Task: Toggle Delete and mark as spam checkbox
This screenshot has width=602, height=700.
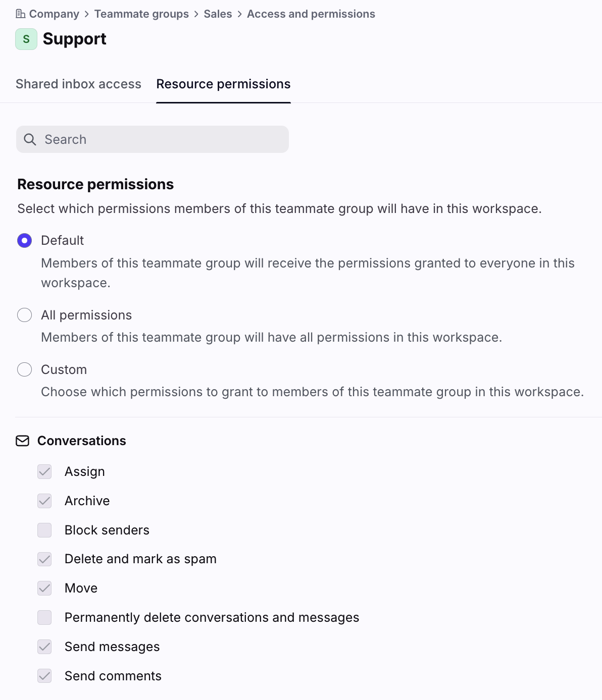Action: (45, 559)
